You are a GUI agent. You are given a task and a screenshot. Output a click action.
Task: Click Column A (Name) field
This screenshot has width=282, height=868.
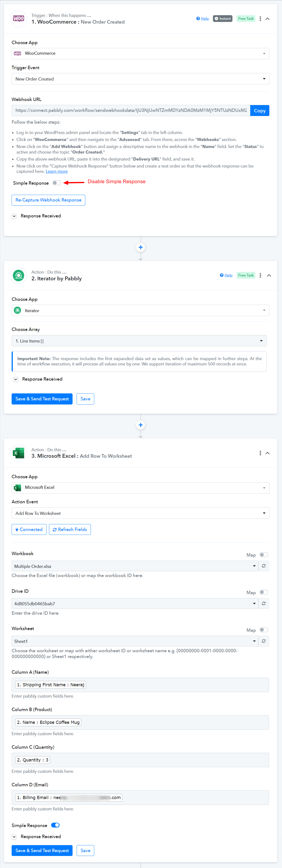(x=140, y=685)
